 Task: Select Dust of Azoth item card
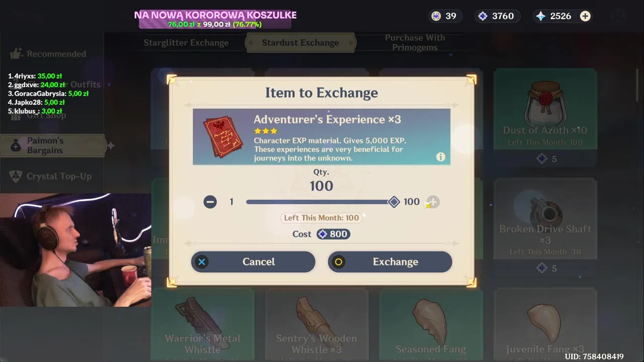tap(545, 118)
